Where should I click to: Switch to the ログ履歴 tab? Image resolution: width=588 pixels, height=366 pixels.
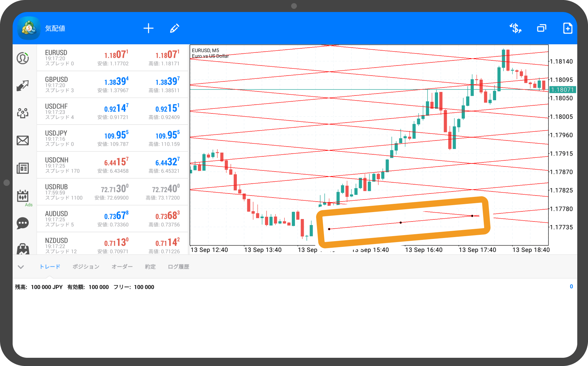(178, 267)
